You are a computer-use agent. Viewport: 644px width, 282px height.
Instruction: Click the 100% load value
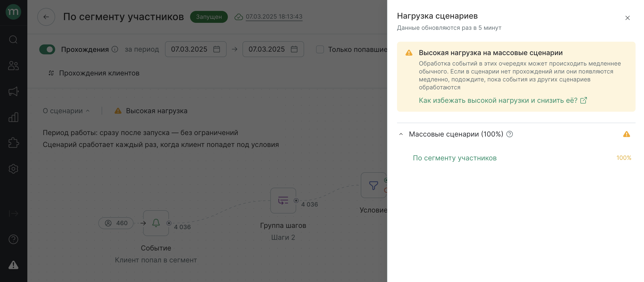tap(624, 158)
